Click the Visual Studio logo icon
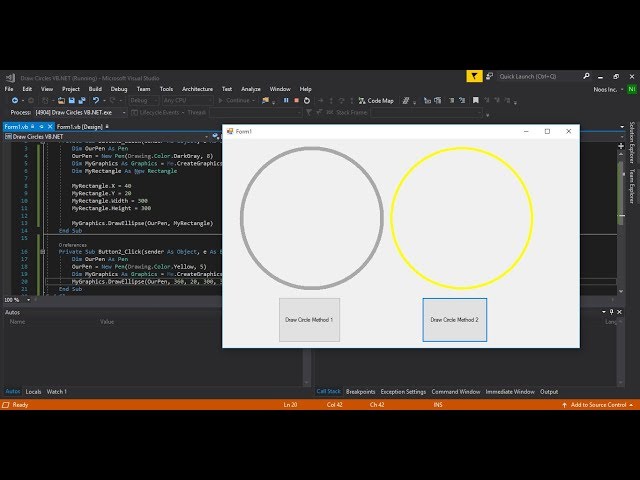Image resolution: width=640 pixels, height=480 pixels. click(10, 78)
